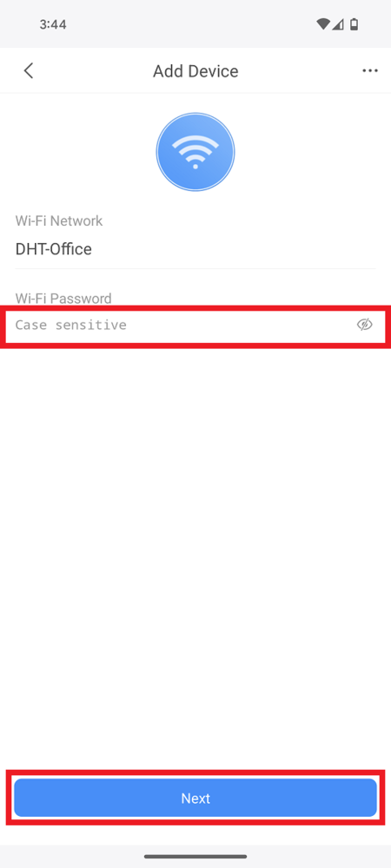Tap the Wi-Fi Password label

tap(63, 299)
